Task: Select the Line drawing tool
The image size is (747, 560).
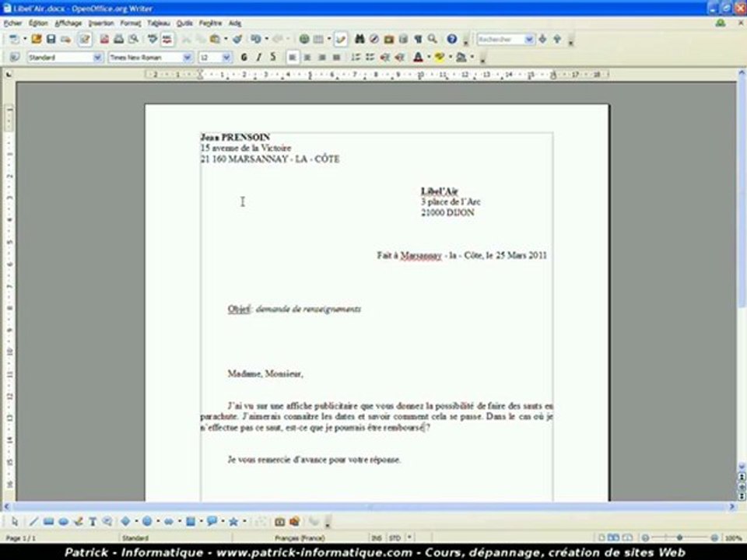Action: point(33,521)
